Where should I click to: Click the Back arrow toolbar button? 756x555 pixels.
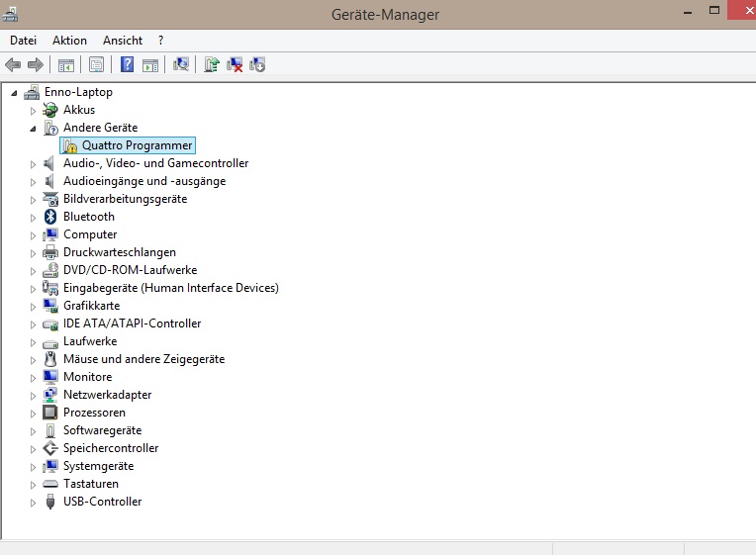pyautogui.click(x=13, y=65)
